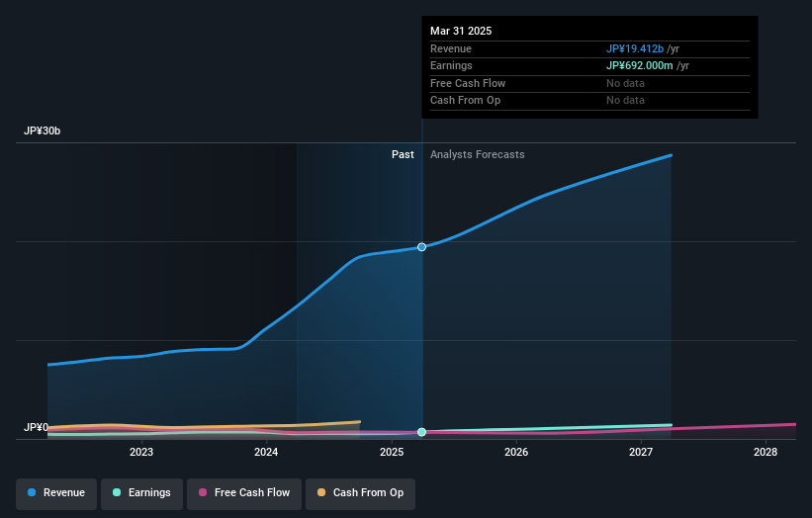Viewport: 812px width, 518px height.
Task: Click No data in the Free Cash Flow row
Action: tap(626, 83)
